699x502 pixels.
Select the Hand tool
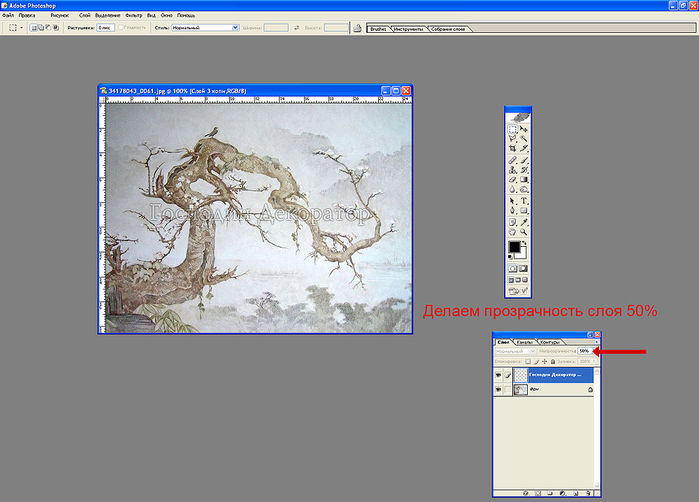512,231
